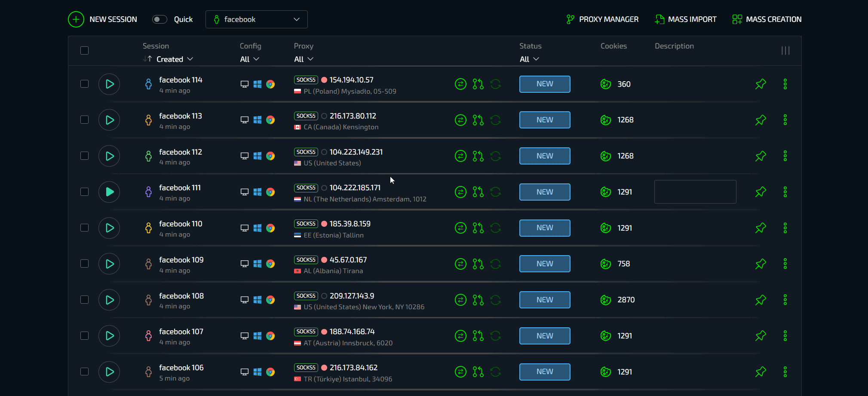Image resolution: width=868 pixels, height=396 pixels.
Task: Click proxy change icon for facebook 110
Action: 460,228
